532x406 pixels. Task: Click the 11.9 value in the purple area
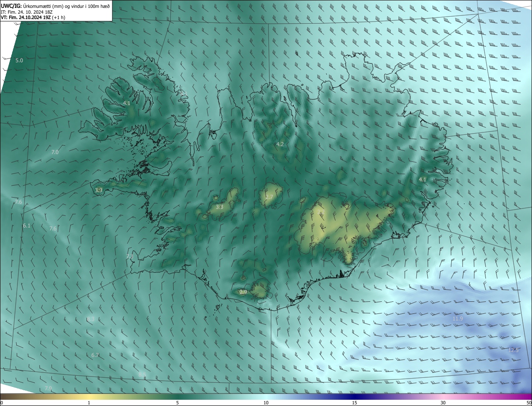(x=458, y=318)
